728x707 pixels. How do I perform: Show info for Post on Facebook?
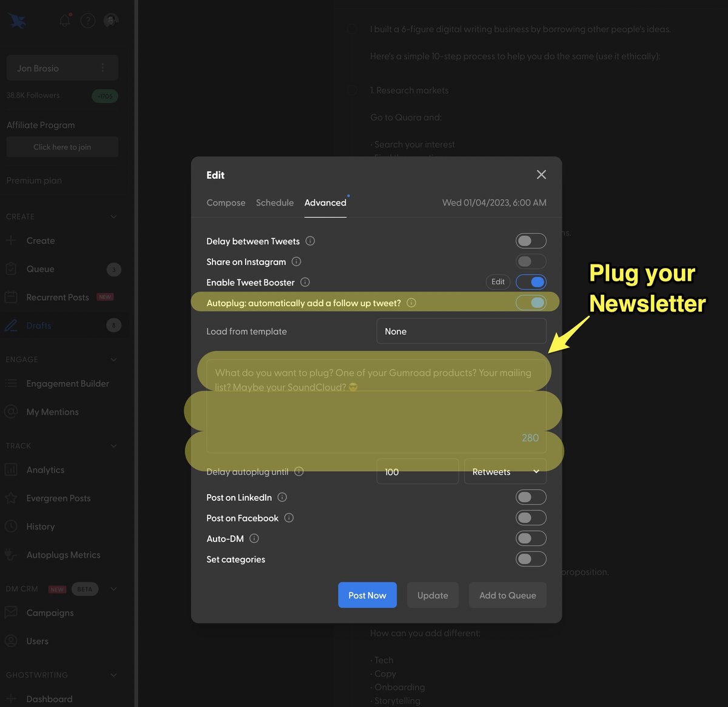pos(289,518)
